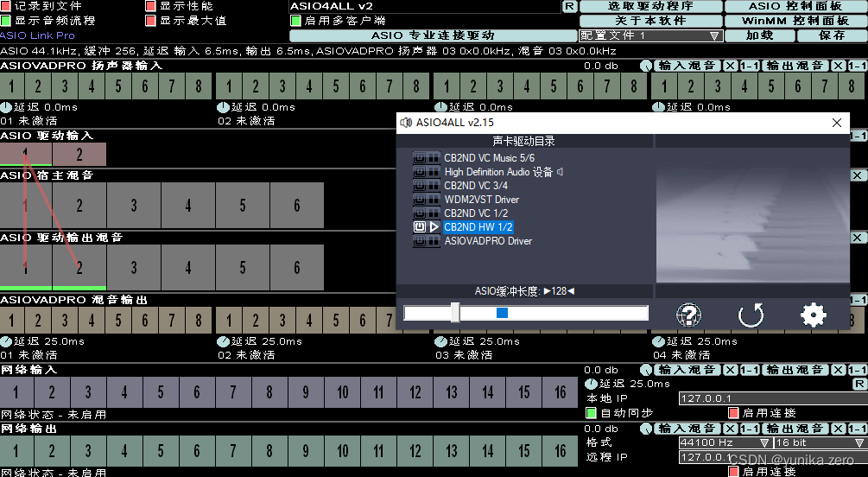Open WinMM 控制面板
Viewport: 868px width, 477px height.
[x=796, y=21]
